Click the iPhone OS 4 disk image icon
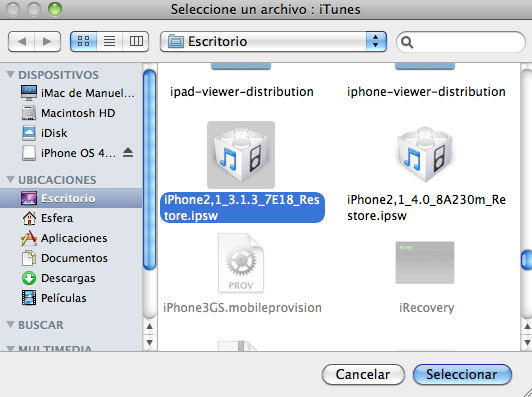The height and width of the screenshot is (397, 532). (x=29, y=153)
